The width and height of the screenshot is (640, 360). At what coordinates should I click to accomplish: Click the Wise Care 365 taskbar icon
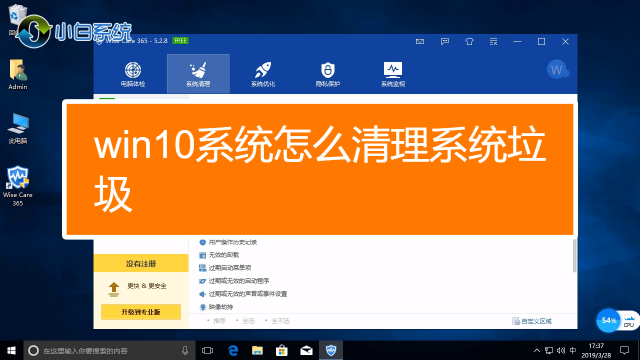[x=331, y=351]
